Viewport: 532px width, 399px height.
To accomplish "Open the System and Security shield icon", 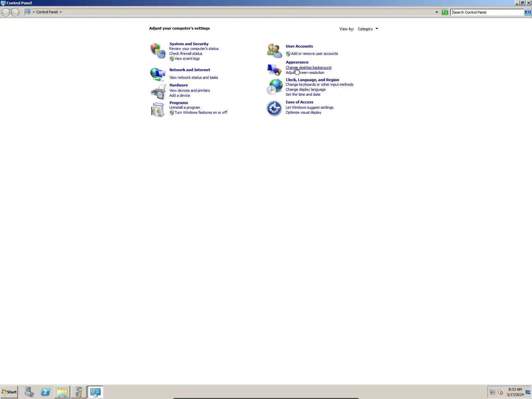I will (158, 51).
